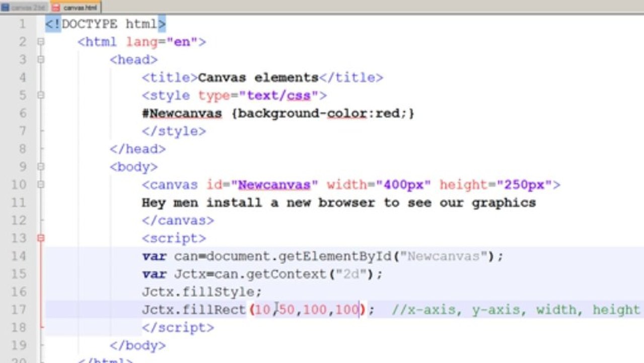Click the {background-color:red;} rule
The height and width of the screenshot is (363, 644).
(x=323, y=113)
